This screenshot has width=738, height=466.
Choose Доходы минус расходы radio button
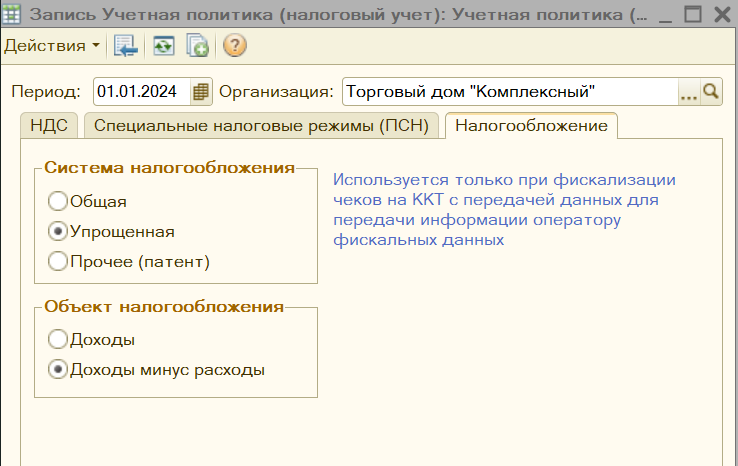point(57,370)
